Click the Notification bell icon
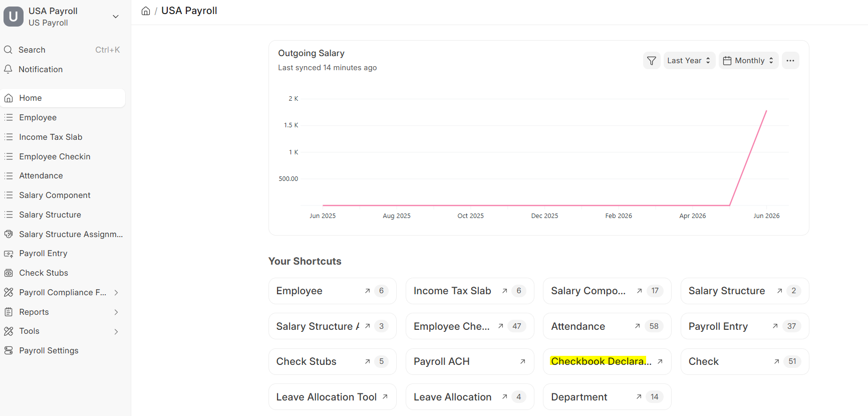 tap(8, 69)
